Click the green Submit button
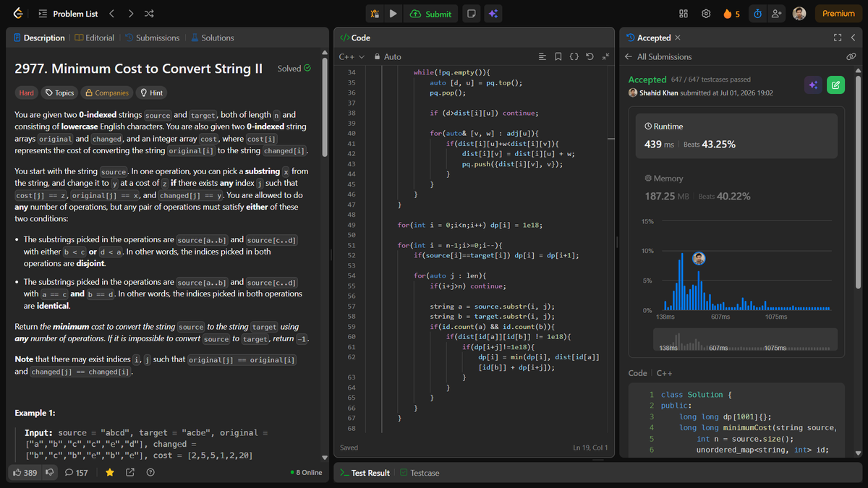The height and width of the screenshot is (488, 868). [x=431, y=14]
